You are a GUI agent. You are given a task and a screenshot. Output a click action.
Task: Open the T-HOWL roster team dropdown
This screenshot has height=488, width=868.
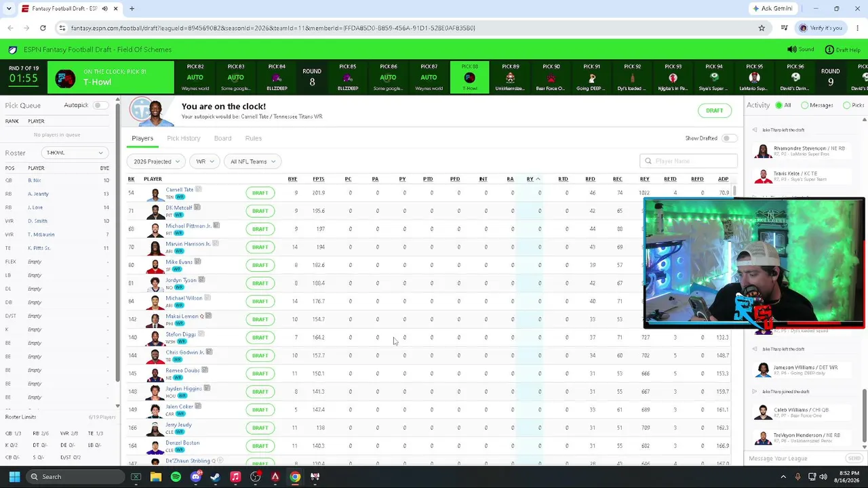tap(73, 152)
